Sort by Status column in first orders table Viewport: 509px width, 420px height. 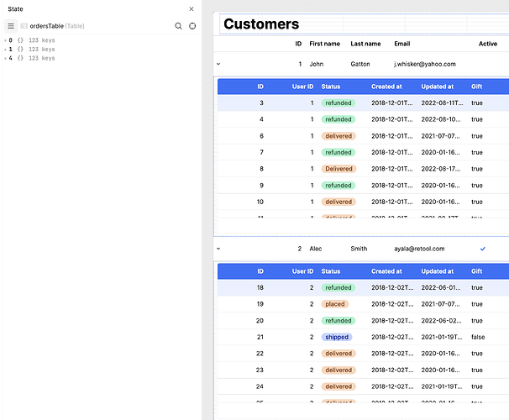pyautogui.click(x=331, y=87)
